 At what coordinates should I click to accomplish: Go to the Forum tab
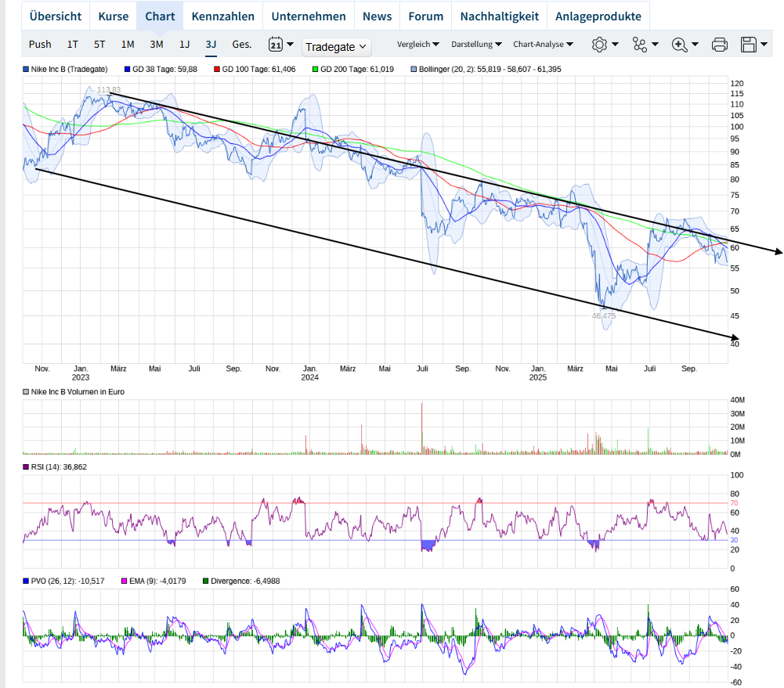point(425,16)
